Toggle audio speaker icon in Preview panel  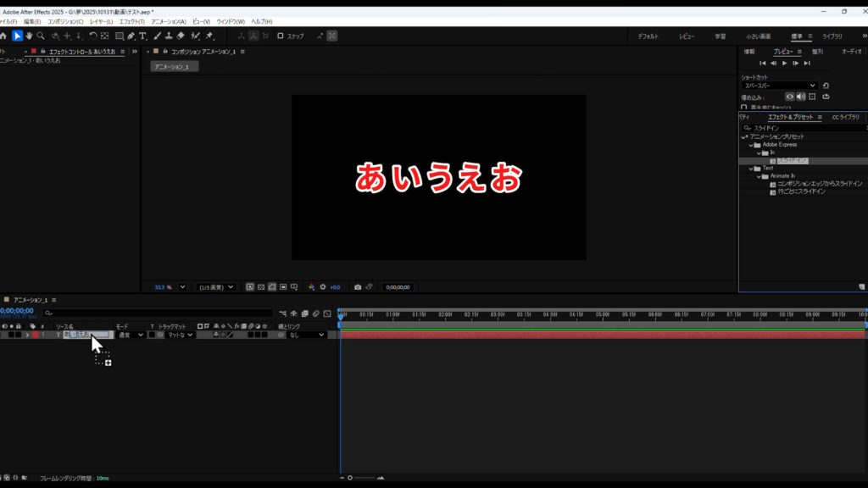point(801,97)
